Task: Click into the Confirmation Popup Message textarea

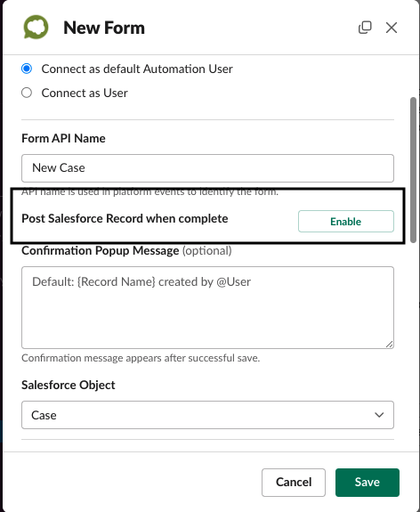Action: [x=207, y=307]
